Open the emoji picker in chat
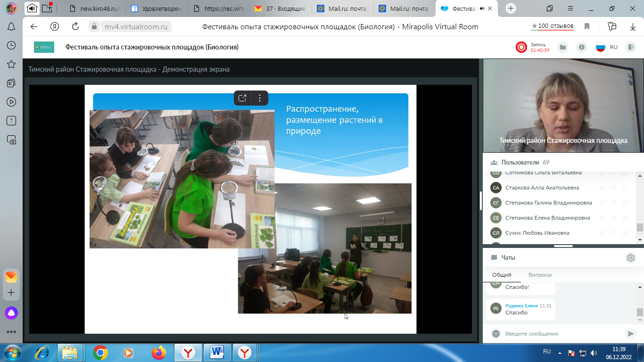Screen dimensions: 644x362 coord(496,334)
